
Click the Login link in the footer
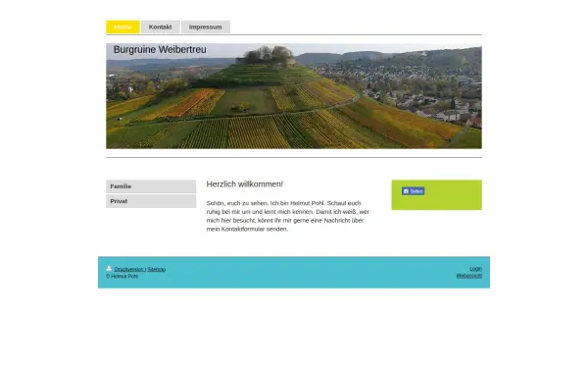[475, 269]
